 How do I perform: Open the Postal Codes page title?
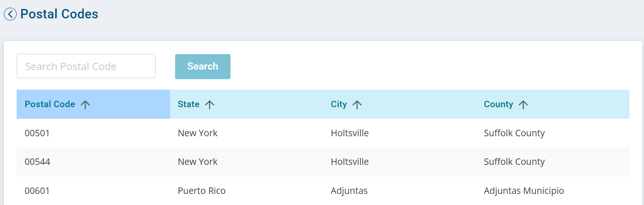(59, 14)
